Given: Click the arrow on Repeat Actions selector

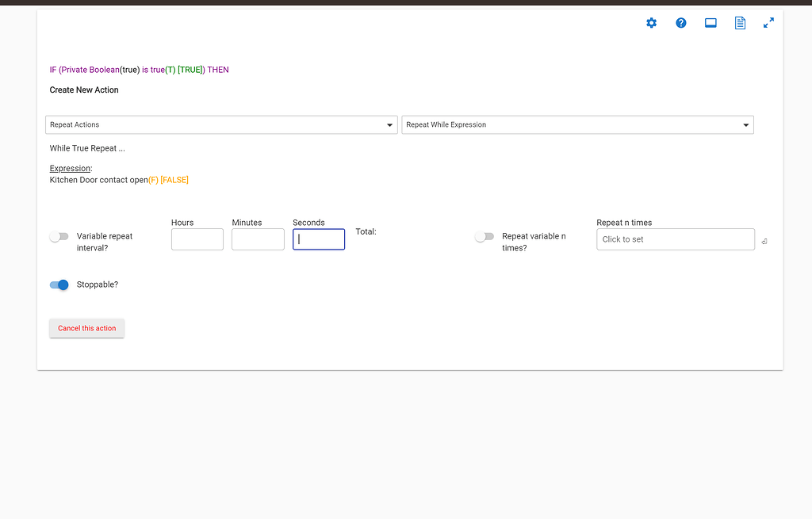Looking at the screenshot, I should point(389,125).
